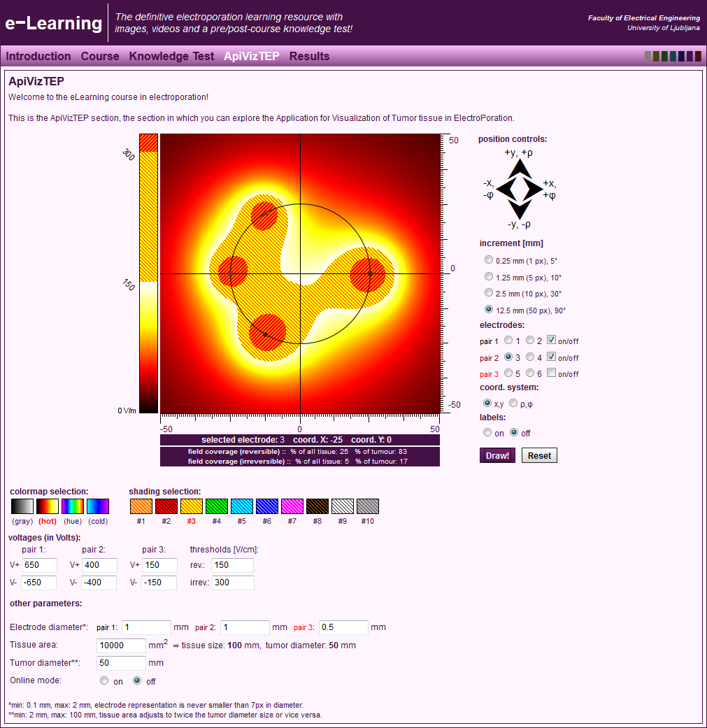Select the cold colormap

click(97, 506)
